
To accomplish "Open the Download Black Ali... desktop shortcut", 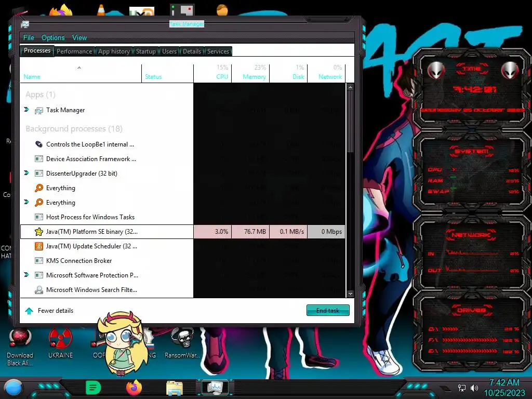I will (x=20, y=347).
